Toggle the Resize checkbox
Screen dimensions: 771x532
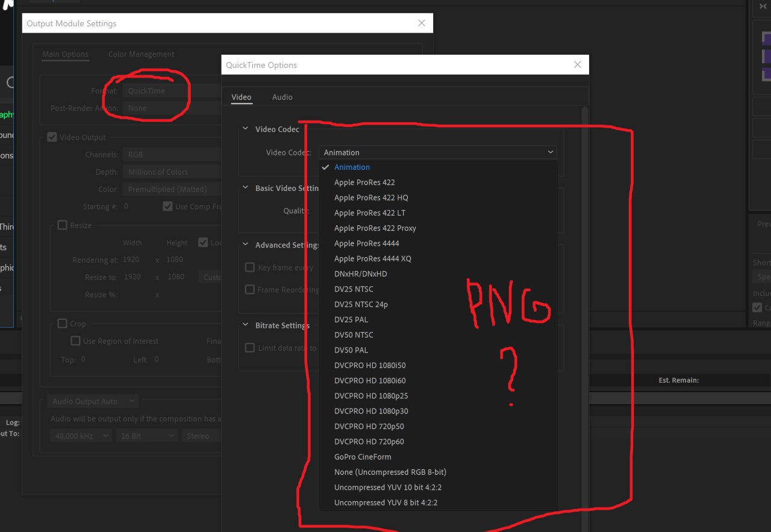(x=63, y=225)
